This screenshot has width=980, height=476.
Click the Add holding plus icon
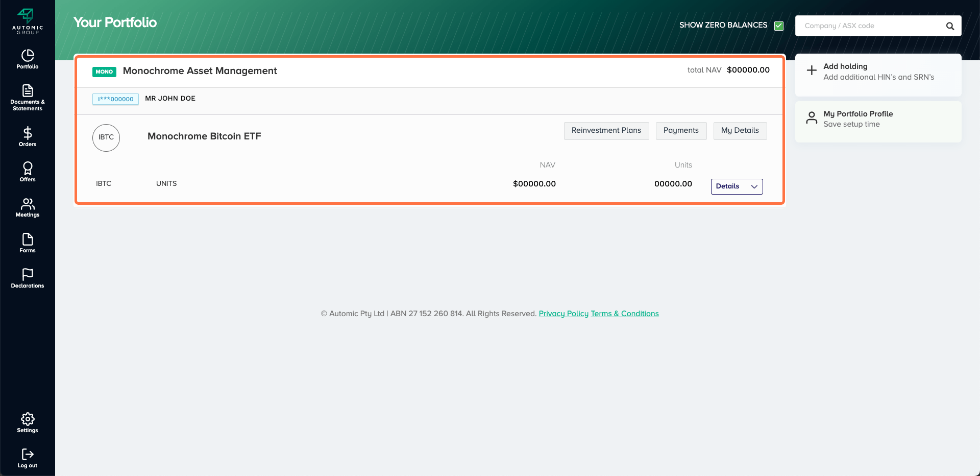pyautogui.click(x=812, y=71)
